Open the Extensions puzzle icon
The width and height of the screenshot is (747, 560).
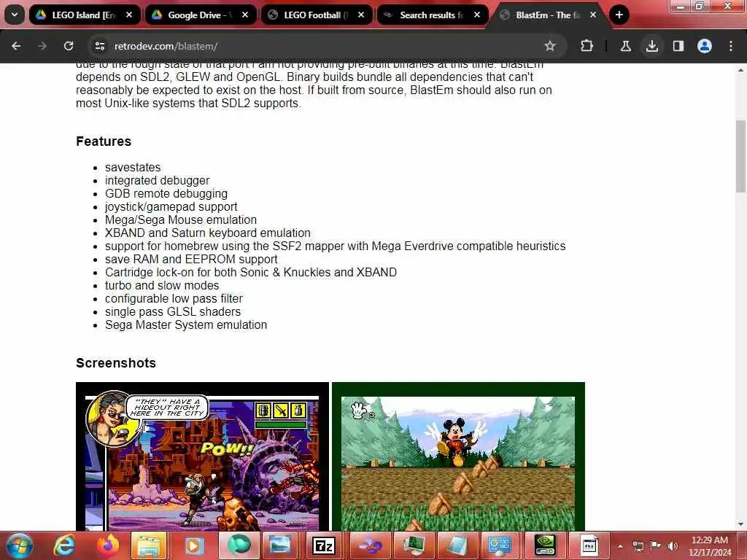pyautogui.click(x=587, y=46)
